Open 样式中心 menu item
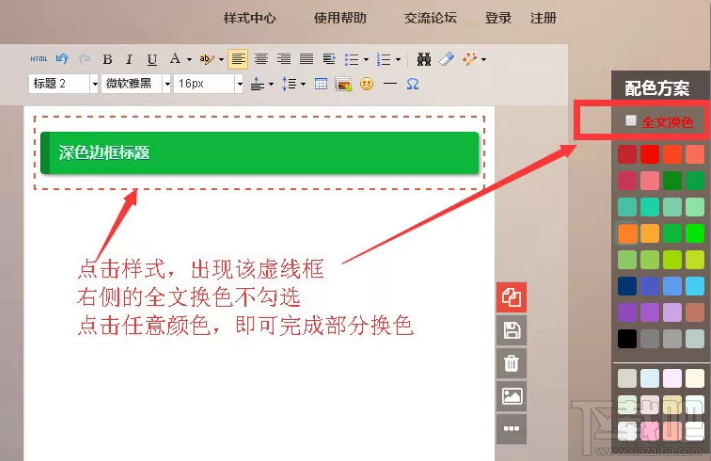 [x=250, y=18]
